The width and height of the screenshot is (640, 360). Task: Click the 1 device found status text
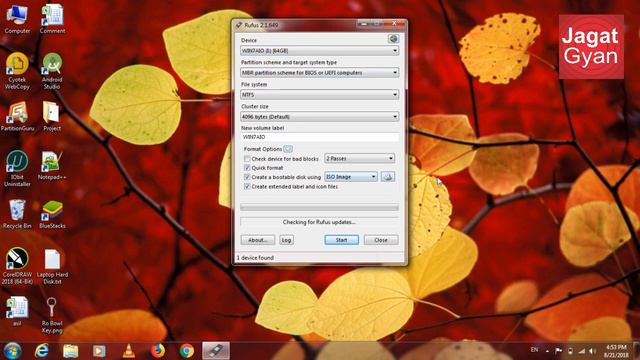tap(255, 258)
